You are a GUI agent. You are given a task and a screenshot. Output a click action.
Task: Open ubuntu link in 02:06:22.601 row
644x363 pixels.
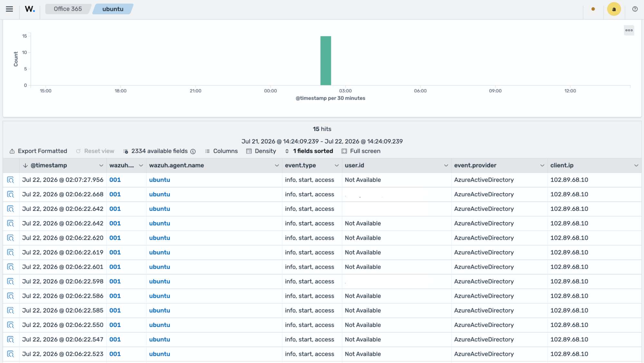[x=159, y=267]
